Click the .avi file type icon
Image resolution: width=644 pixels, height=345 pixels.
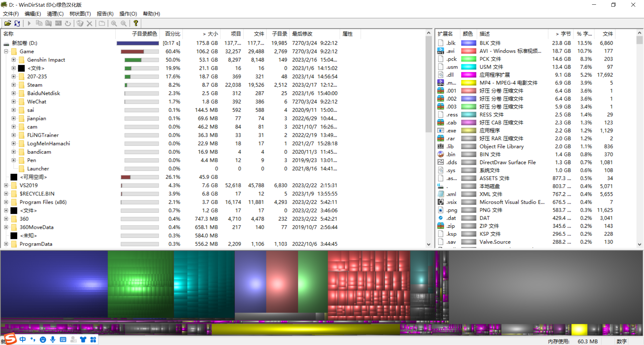tap(441, 51)
